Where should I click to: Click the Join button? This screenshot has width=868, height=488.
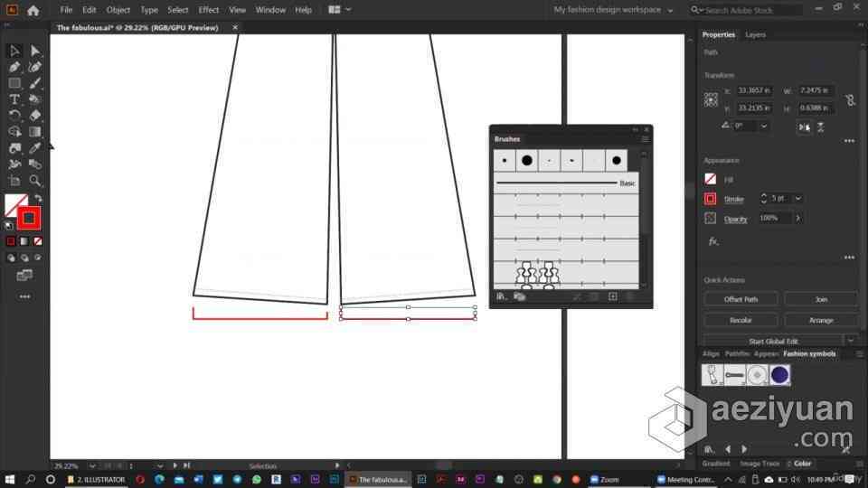[821, 299]
